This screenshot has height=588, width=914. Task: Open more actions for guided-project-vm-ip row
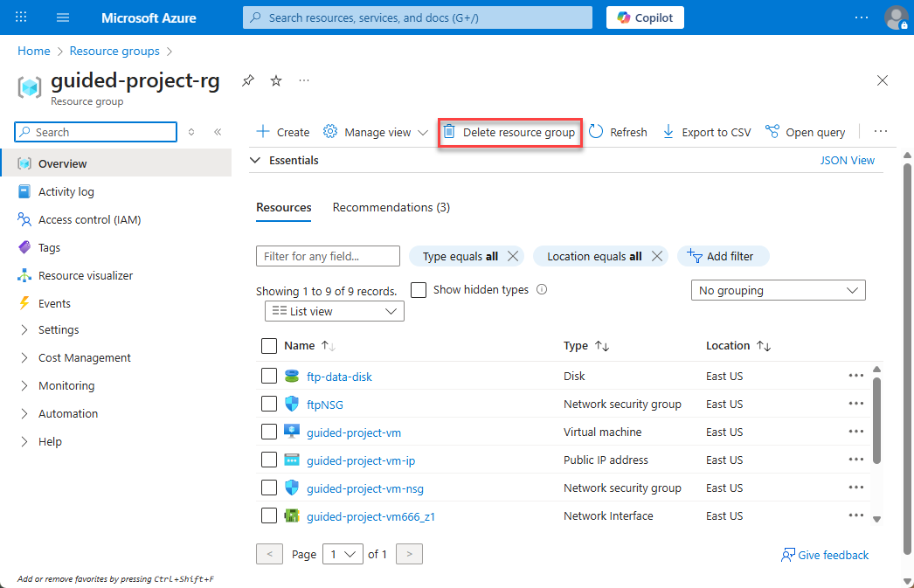pyautogui.click(x=855, y=460)
